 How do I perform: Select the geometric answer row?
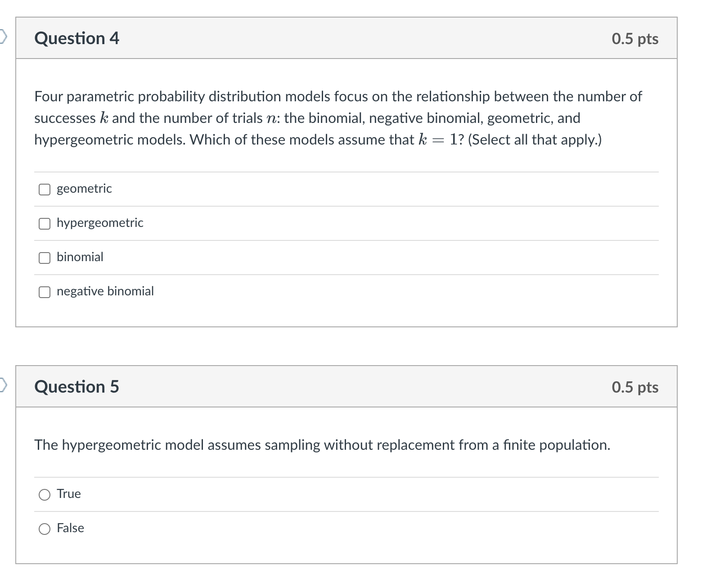pos(84,189)
